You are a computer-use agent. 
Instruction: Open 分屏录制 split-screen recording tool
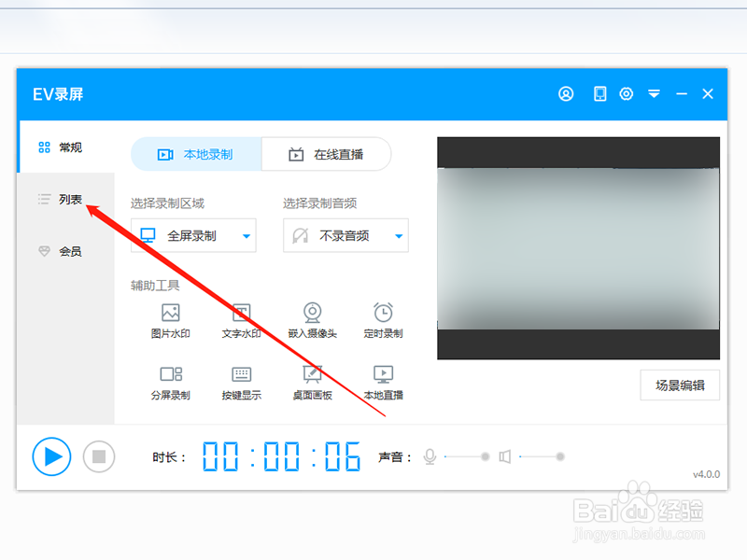[171, 383]
